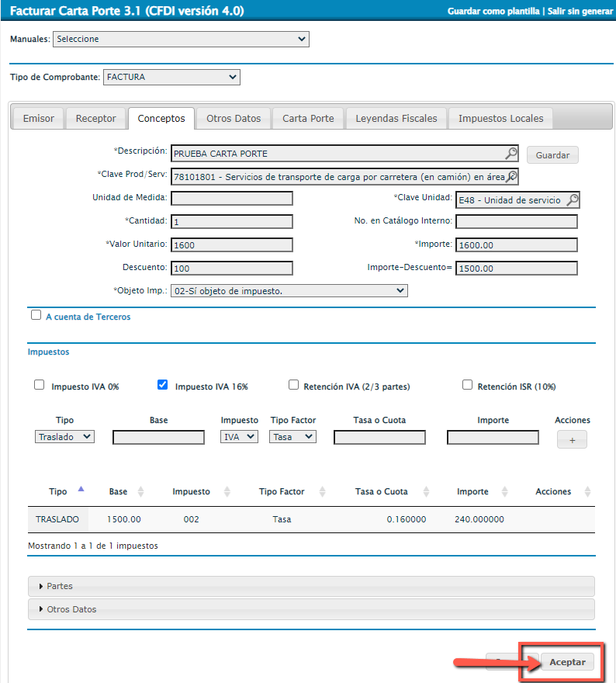Screen dimensions: 616x683
Task: Select the TRASLADO cell in tax table
Action: pos(57,519)
